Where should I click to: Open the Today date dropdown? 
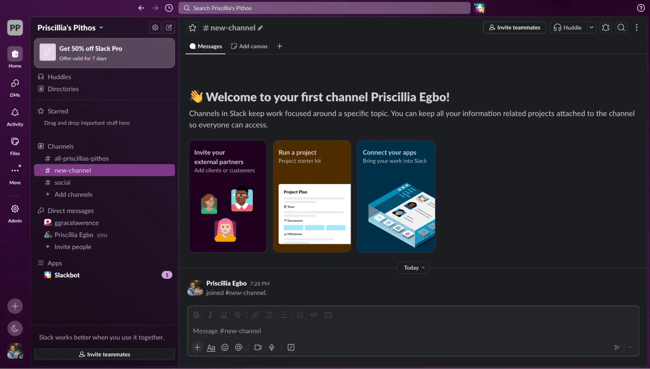(414, 268)
